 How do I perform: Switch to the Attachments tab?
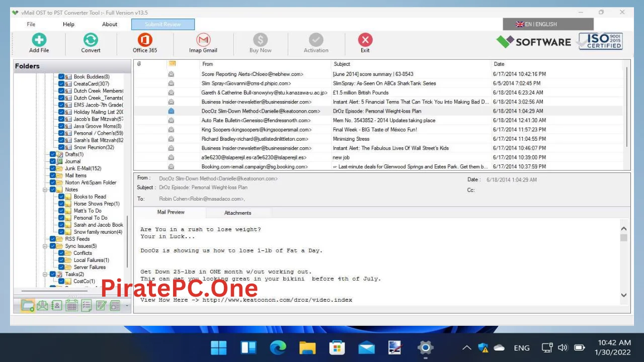[x=238, y=213]
